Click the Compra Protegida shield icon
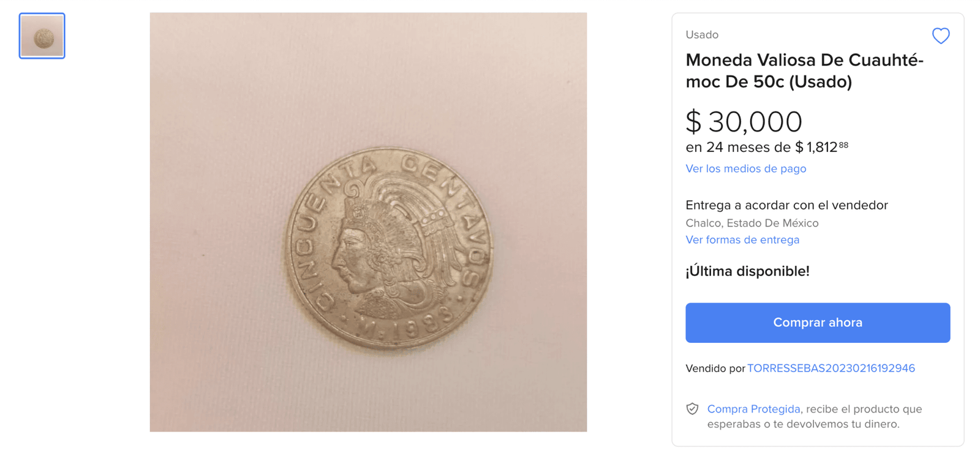980x456 pixels. [692, 409]
